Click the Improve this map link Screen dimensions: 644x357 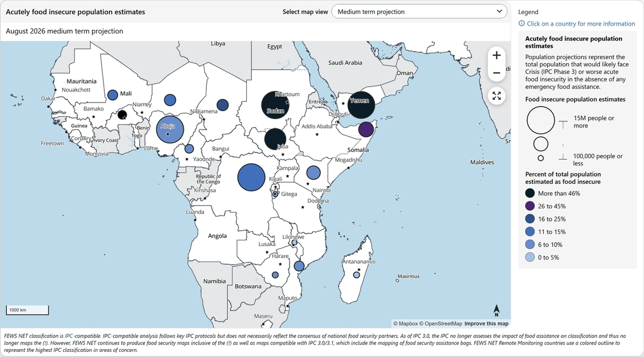[486, 323]
